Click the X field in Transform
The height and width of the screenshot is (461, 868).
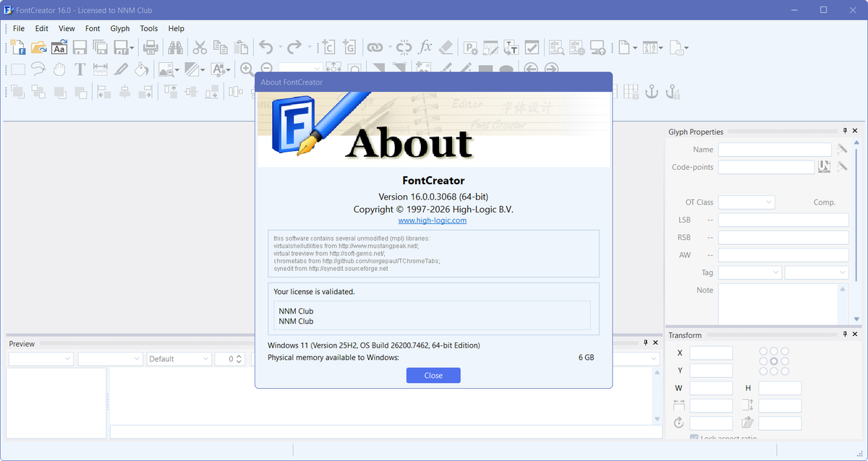coord(711,353)
